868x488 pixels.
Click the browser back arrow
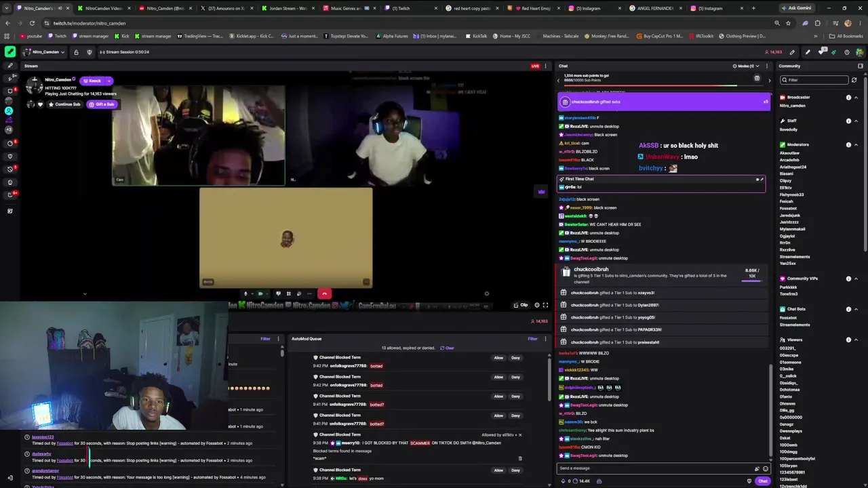coord(8,23)
